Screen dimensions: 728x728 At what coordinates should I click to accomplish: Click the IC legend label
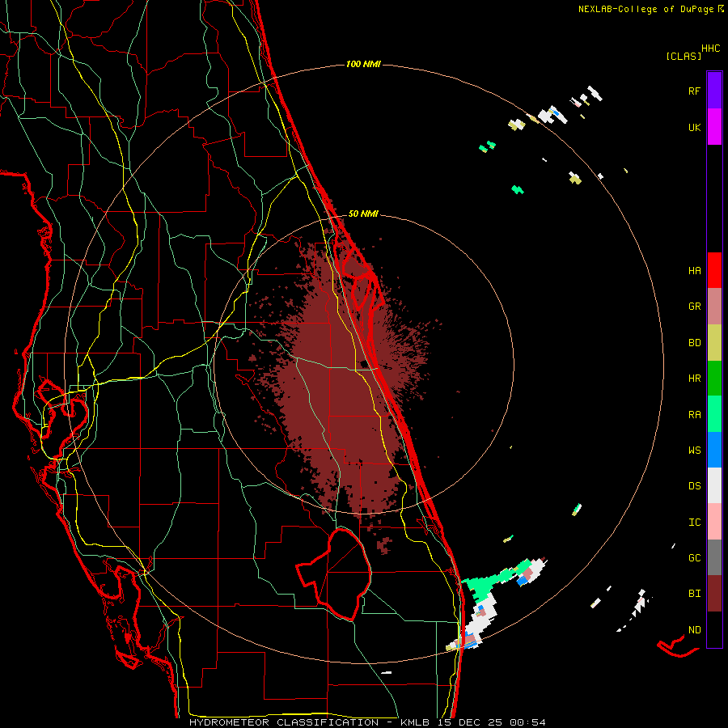[694, 523]
